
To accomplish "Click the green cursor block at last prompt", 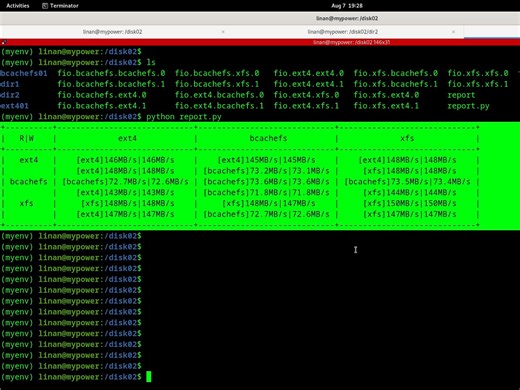I will point(149,377).
